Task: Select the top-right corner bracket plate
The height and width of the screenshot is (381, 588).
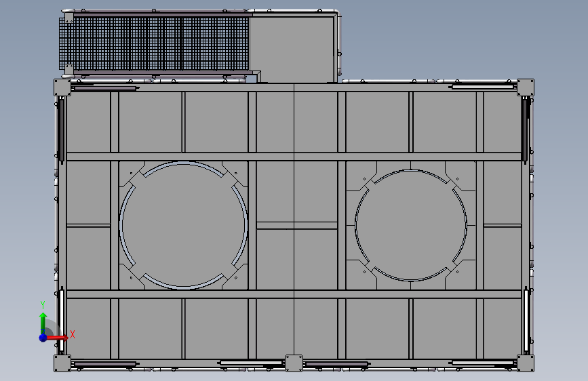Action: tap(526, 87)
